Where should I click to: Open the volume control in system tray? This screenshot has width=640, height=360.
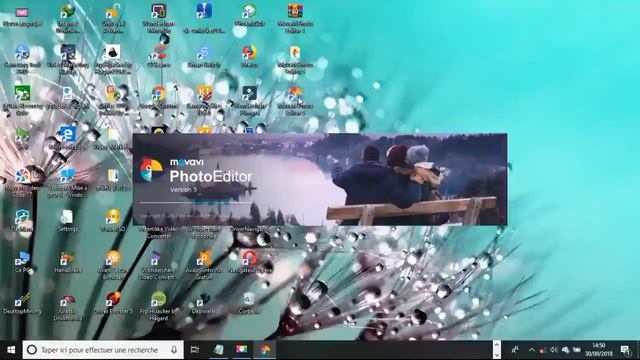(554, 350)
